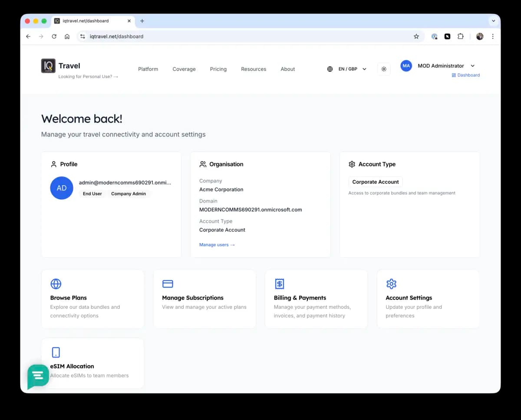
Task: Open the live chat widget
Action: pyautogui.click(x=38, y=376)
